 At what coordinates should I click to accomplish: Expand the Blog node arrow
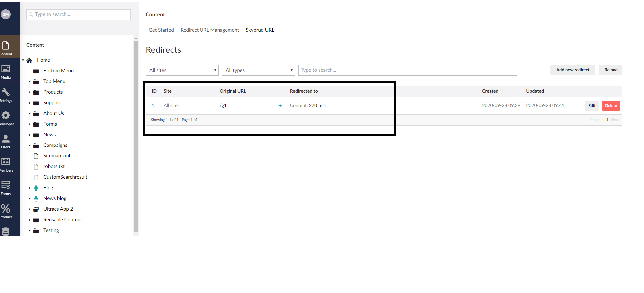(x=29, y=188)
